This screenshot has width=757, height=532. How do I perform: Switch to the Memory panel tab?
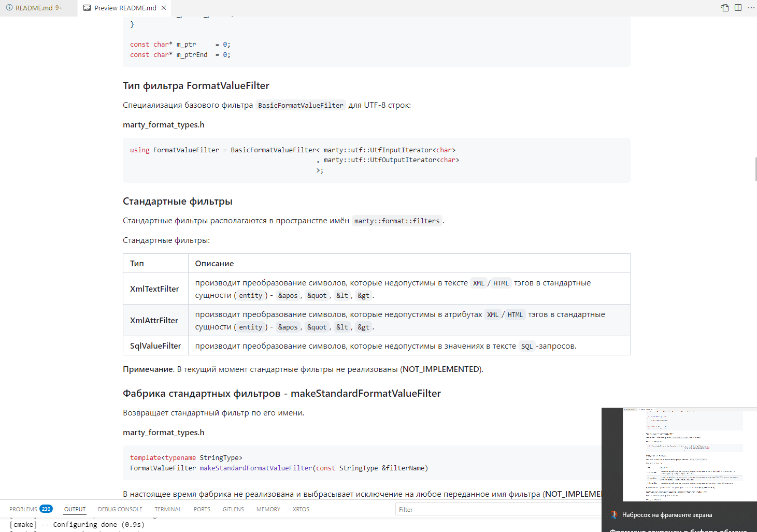click(268, 509)
